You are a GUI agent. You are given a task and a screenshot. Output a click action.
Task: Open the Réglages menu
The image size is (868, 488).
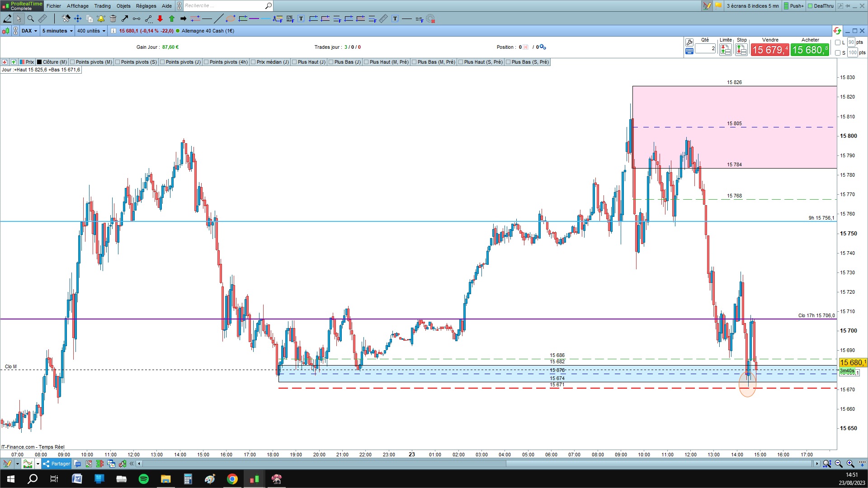(x=146, y=6)
